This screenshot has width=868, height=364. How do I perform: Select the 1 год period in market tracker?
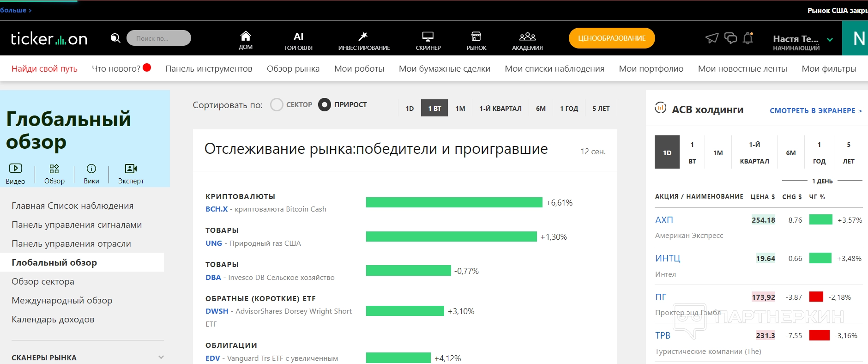569,109
